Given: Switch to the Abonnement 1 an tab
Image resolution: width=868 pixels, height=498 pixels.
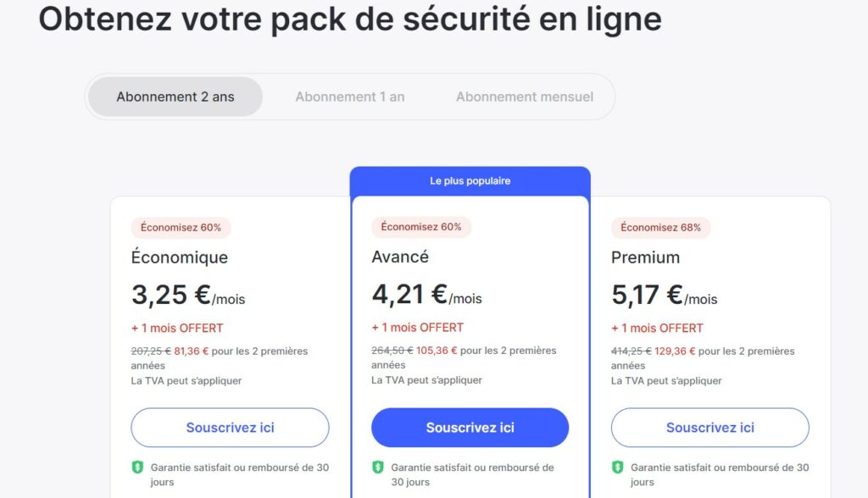Looking at the screenshot, I should pos(349,97).
